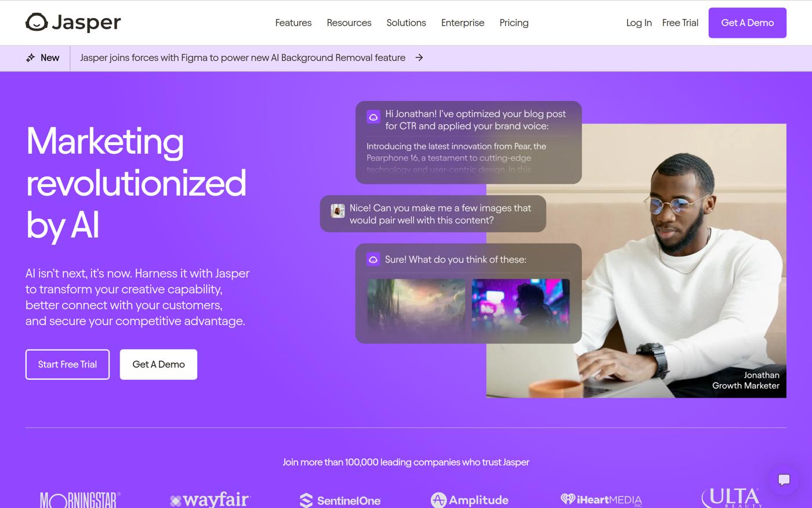The image size is (812, 508).
Task: Click the sparkle icon beside New
Action: click(31, 58)
